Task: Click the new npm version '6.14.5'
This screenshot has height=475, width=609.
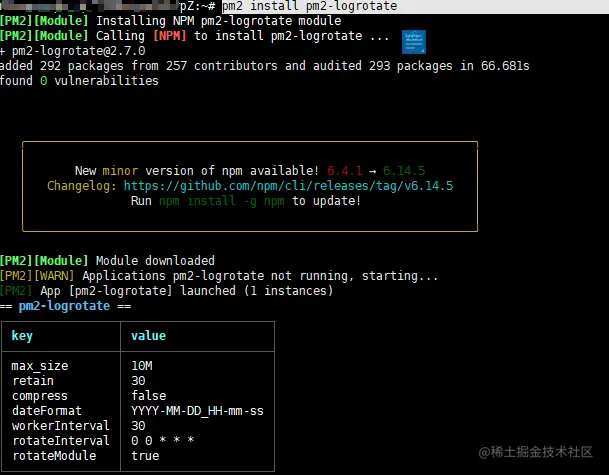Action: point(404,171)
